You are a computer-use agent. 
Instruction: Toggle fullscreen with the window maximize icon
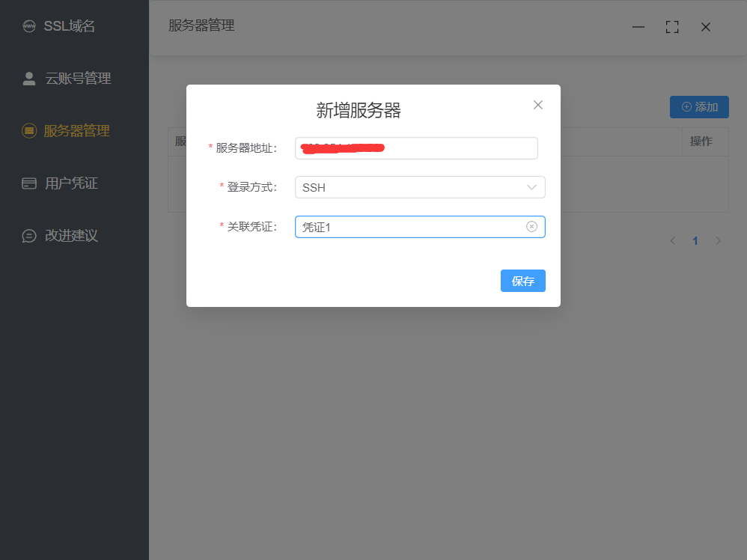(672, 27)
